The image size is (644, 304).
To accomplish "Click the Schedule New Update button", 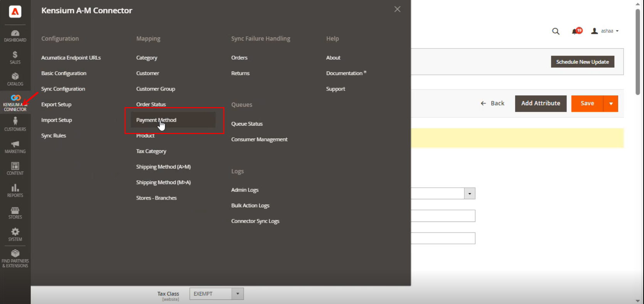I will (x=582, y=62).
